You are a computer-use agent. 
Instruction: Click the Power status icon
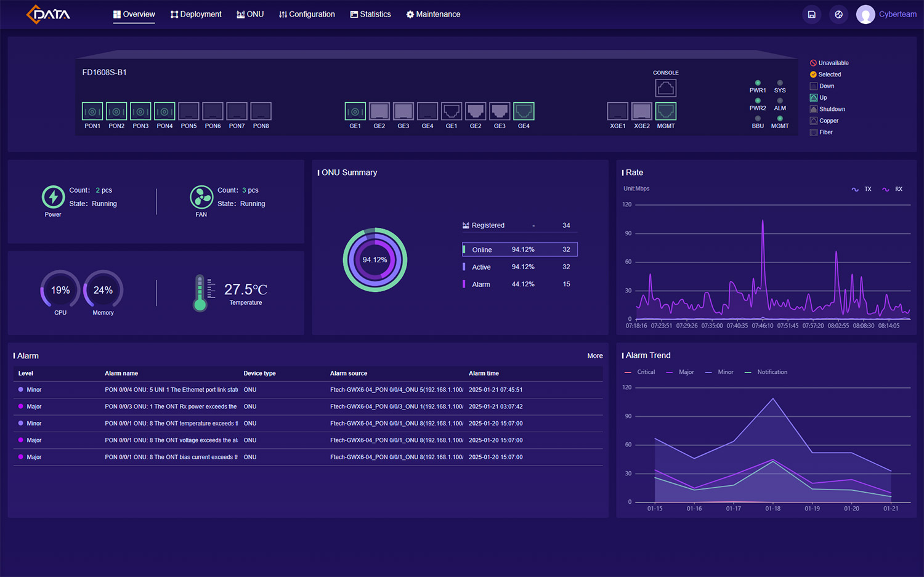point(53,197)
